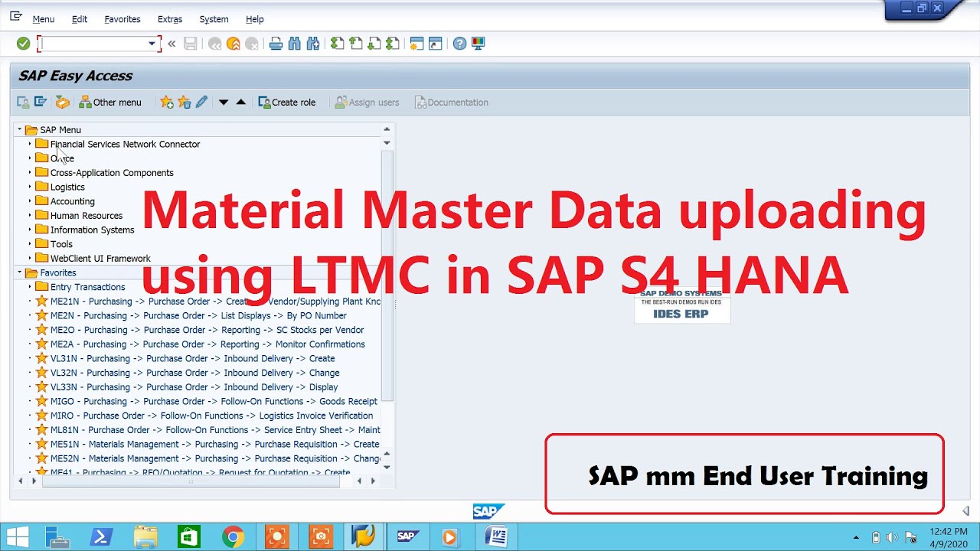This screenshot has height=551, width=980.
Task: Open Google Chrome from taskbar
Action: pos(234,537)
